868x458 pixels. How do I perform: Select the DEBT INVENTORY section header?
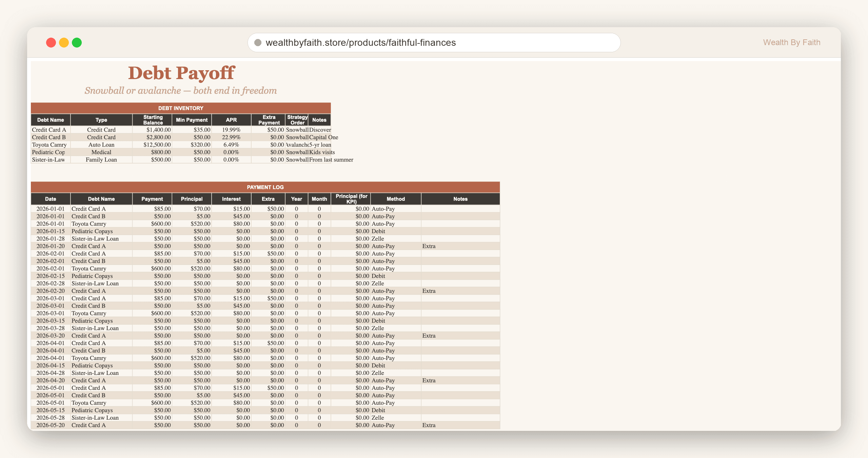pyautogui.click(x=181, y=108)
